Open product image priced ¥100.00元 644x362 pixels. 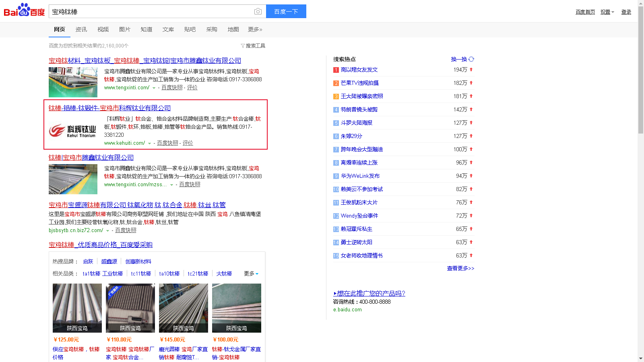[237, 308]
